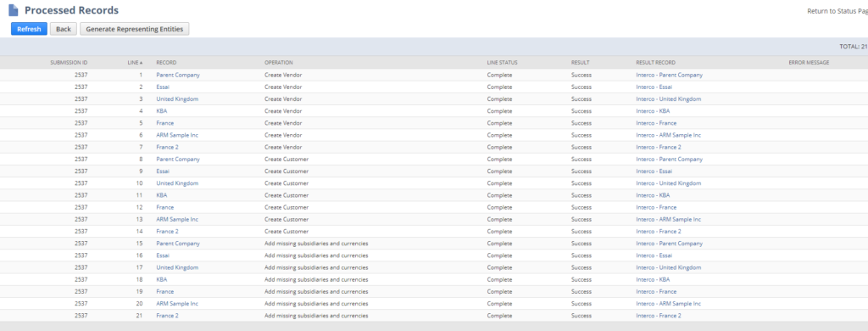This screenshot has width=868, height=331.
Task: Open KBA record on line 18
Action: coord(162,279)
